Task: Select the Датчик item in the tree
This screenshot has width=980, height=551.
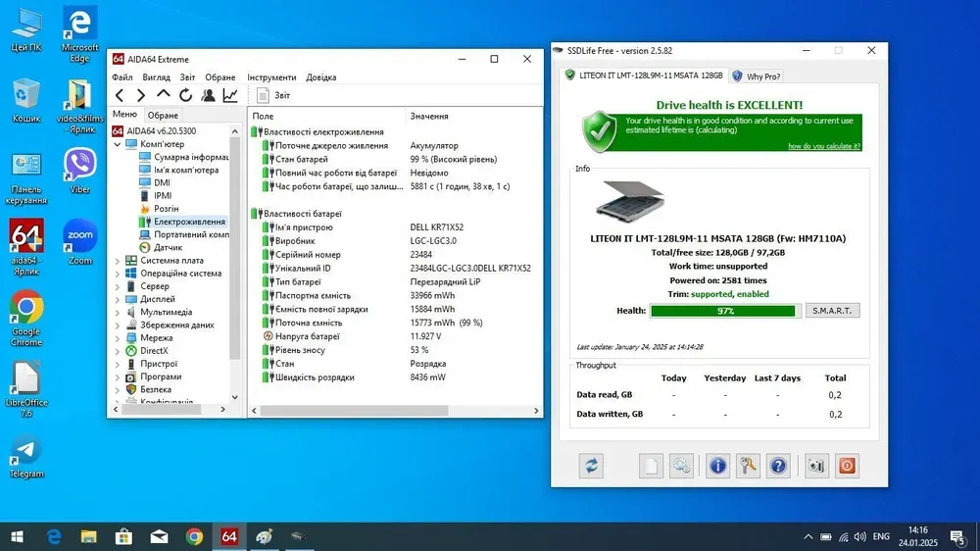Action: pos(168,248)
